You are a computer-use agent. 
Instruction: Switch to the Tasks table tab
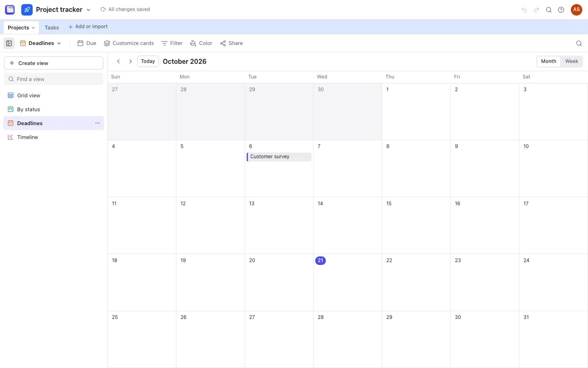click(52, 28)
